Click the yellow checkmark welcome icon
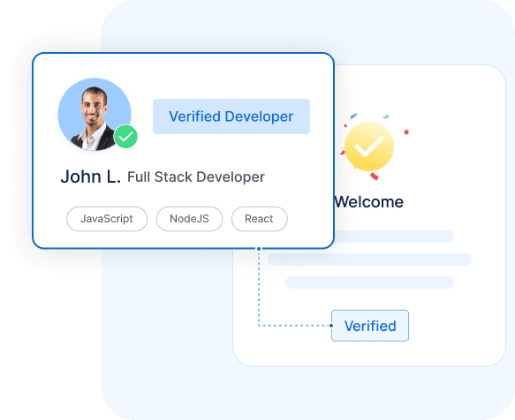Screen dimensions: 515x420 (369, 146)
